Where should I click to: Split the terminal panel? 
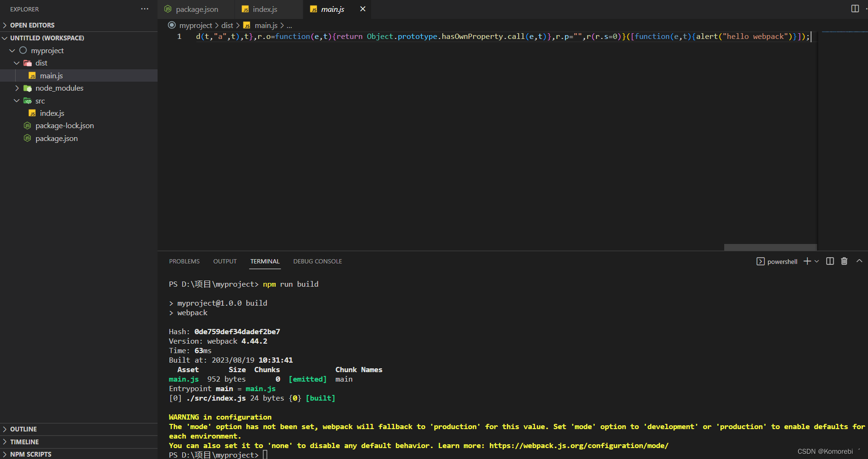point(830,261)
